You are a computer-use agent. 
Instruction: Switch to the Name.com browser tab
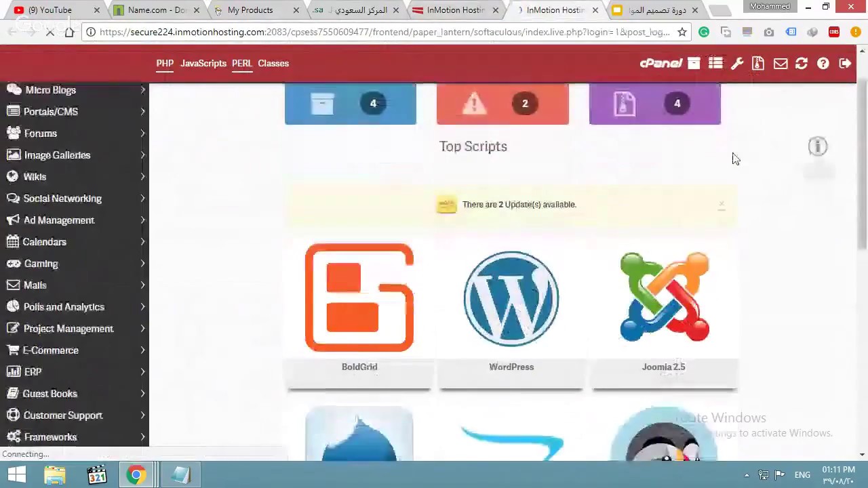(x=157, y=10)
